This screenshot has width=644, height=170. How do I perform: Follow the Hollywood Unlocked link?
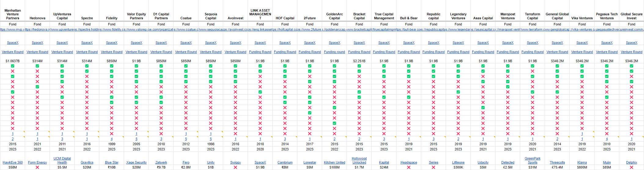coord(359,161)
